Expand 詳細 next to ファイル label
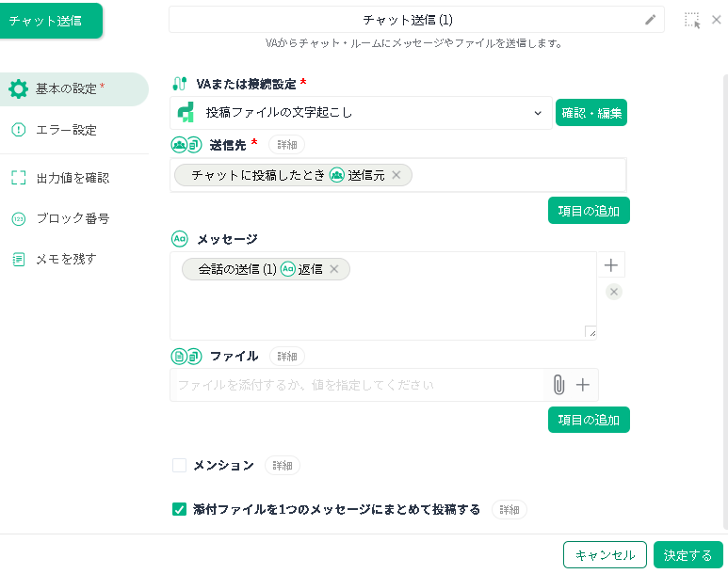The image size is (728, 574). [x=287, y=357]
